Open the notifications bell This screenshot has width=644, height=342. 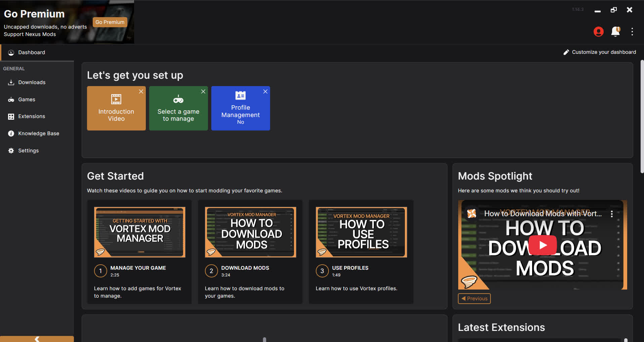pos(615,32)
